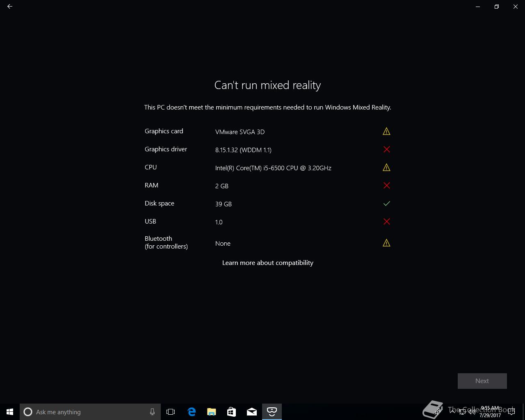Click the 8.15.1.32 (WDDM 1.1) driver text
525x420 pixels.
[x=243, y=150]
